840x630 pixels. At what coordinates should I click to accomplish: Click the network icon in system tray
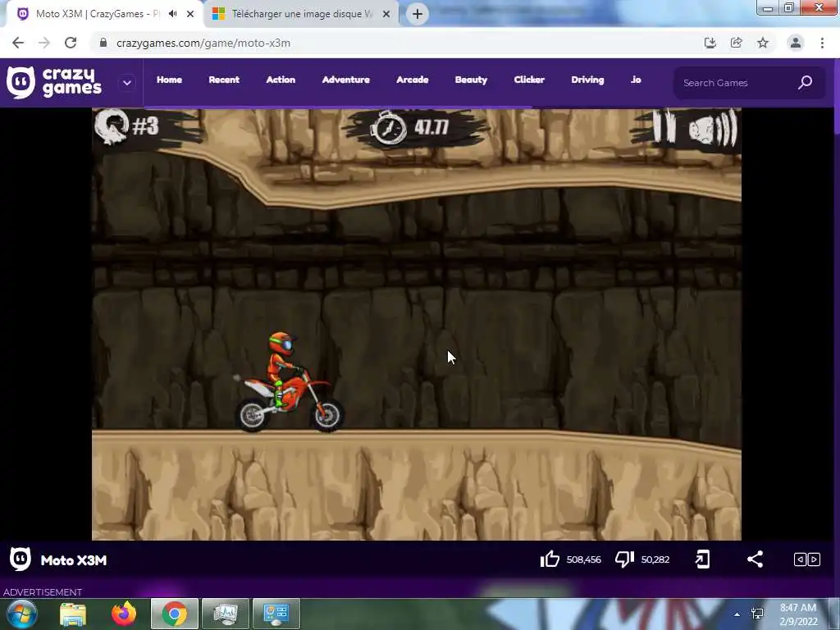(757, 614)
